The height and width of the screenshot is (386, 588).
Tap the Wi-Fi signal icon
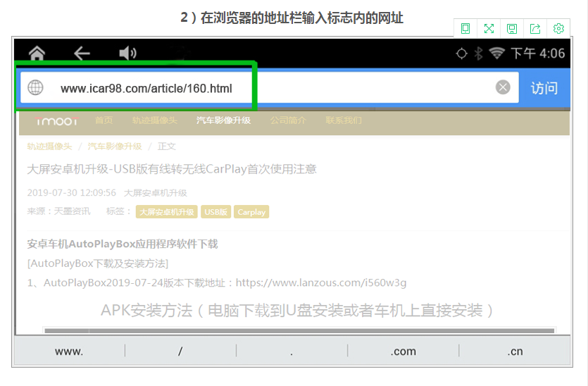(497, 54)
